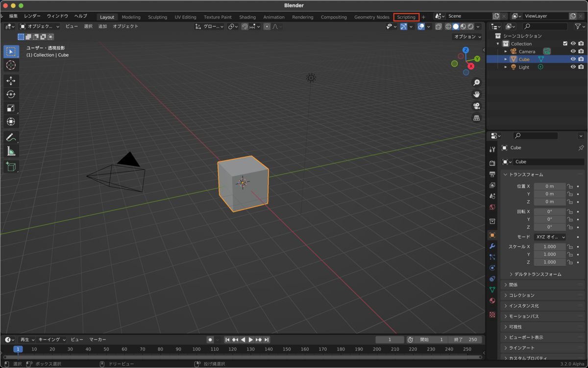Select the Move tool
Image resolution: width=588 pixels, height=368 pixels.
coord(11,81)
